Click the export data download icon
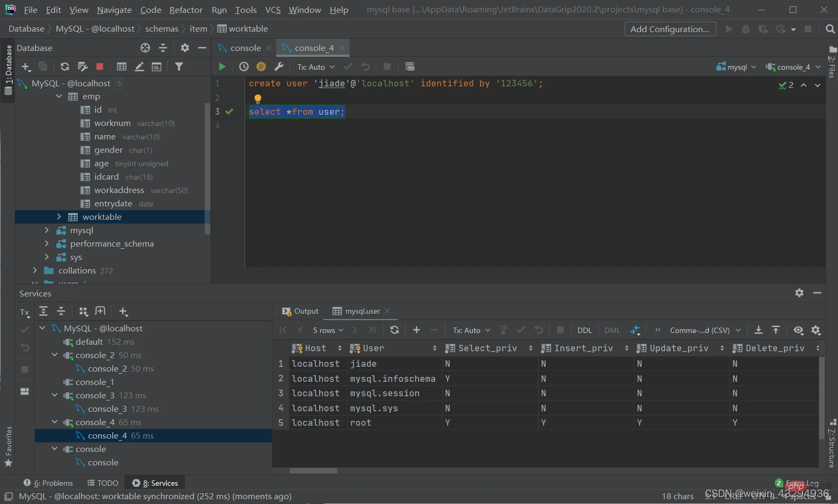Viewport: 838px width, 504px height. (759, 330)
